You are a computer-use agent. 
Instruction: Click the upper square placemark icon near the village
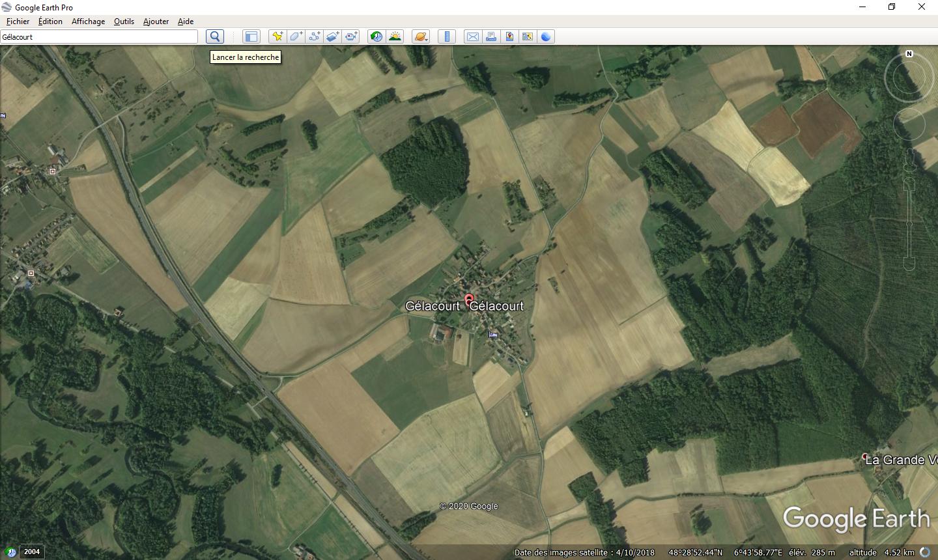(x=53, y=171)
